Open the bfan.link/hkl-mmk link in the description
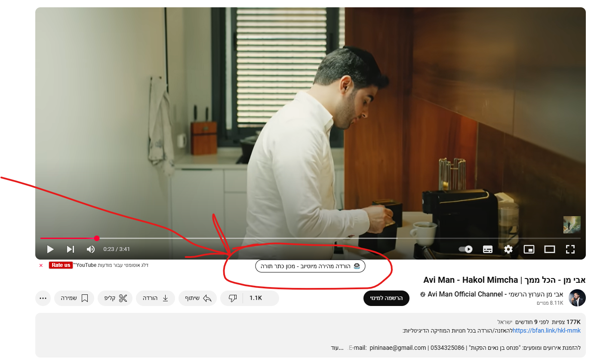The width and height of the screenshot is (594, 364). 547,330
